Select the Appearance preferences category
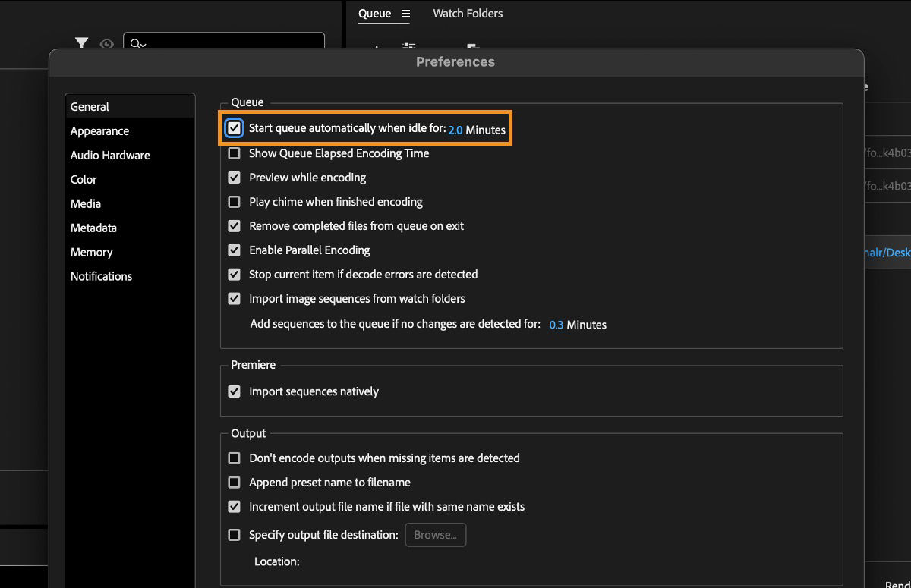Viewport: 911px width, 588px height. tap(99, 130)
